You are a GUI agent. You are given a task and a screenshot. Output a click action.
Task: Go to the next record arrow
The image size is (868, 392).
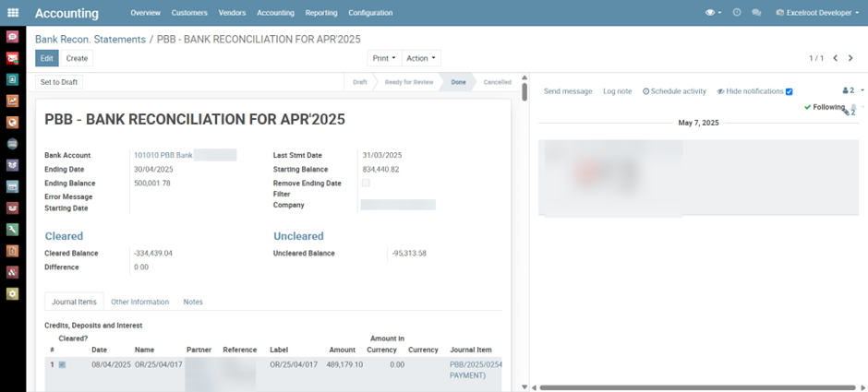point(850,58)
